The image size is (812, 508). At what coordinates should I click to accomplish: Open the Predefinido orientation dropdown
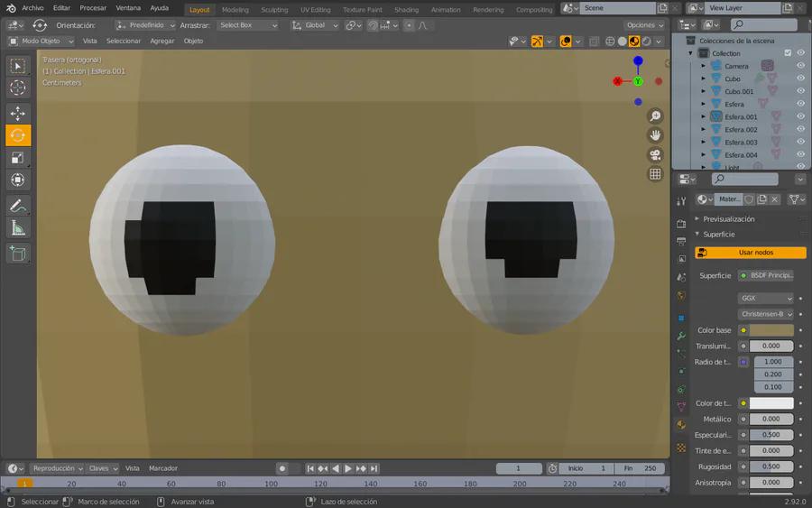pos(145,25)
